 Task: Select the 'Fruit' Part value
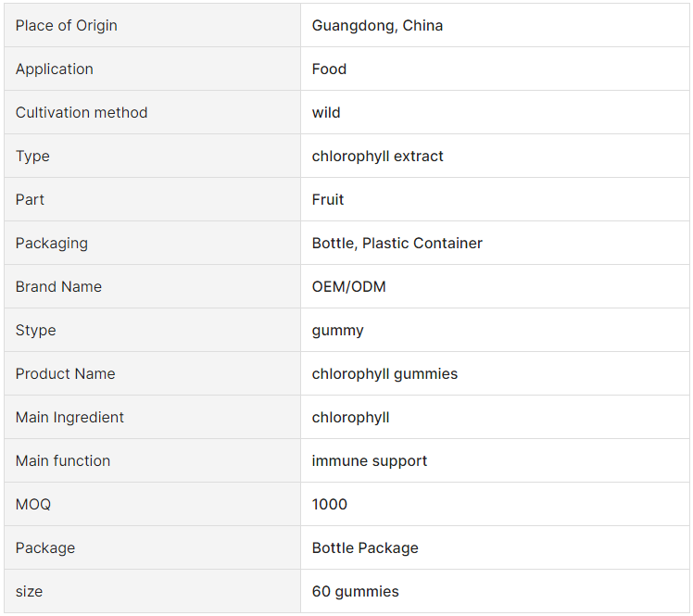(x=328, y=199)
